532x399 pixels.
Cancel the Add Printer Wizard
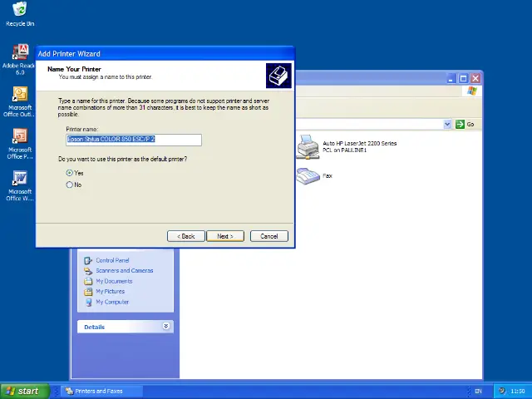(x=269, y=236)
